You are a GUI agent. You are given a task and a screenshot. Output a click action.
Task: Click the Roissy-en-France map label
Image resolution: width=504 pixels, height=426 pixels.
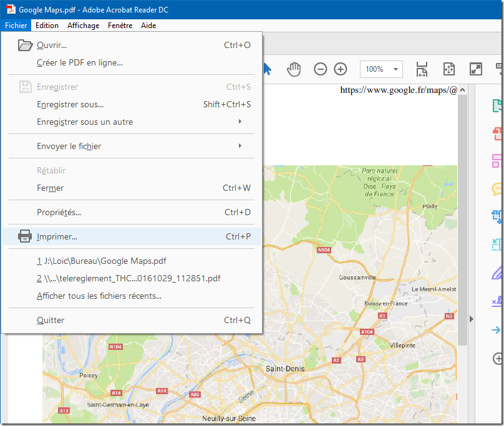pos(386,303)
